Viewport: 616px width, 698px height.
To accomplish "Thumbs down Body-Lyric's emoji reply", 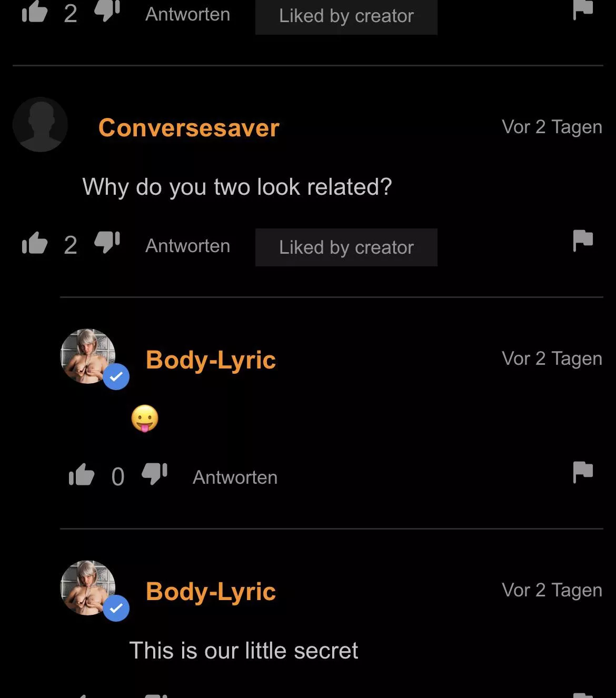I will [x=154, y=474].
